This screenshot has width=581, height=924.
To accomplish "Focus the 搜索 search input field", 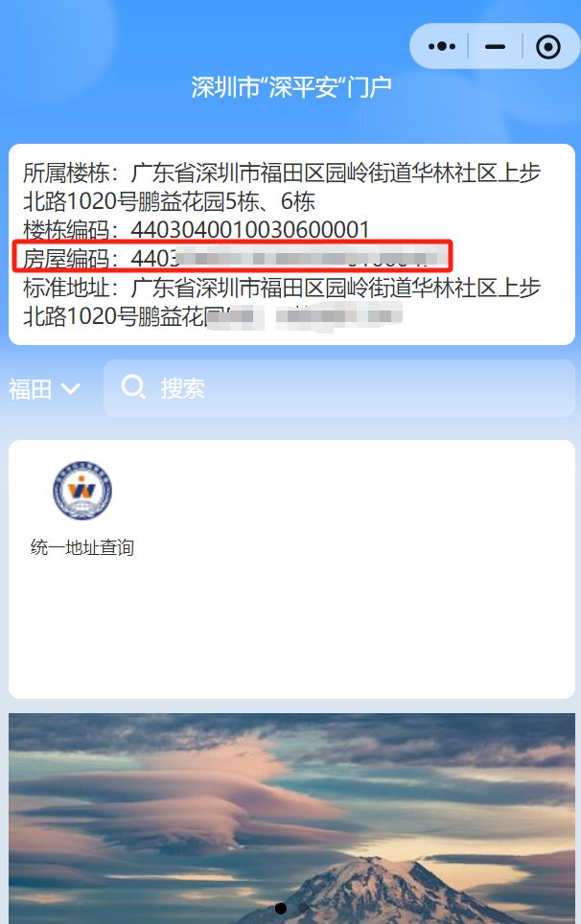I will pos(338,388).
